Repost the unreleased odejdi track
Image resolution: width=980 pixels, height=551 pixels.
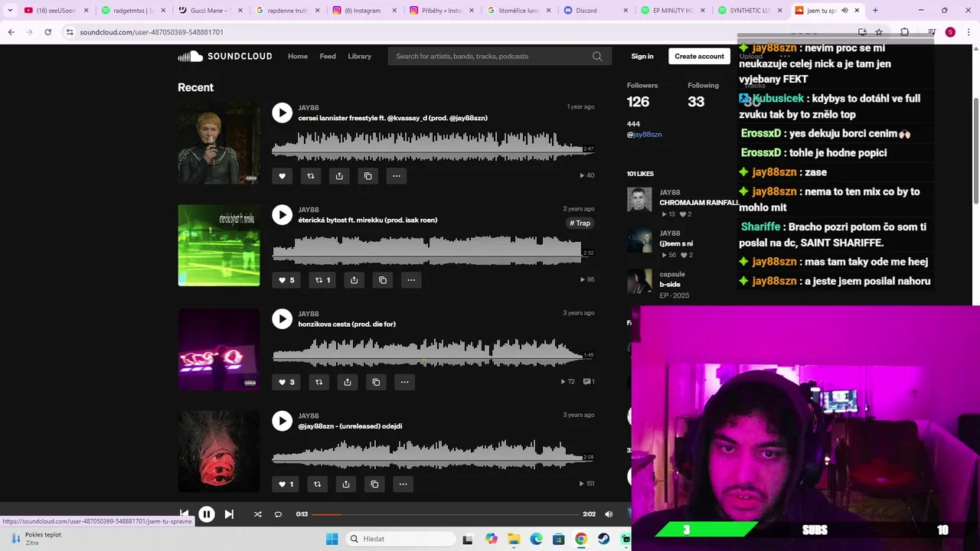318,484
